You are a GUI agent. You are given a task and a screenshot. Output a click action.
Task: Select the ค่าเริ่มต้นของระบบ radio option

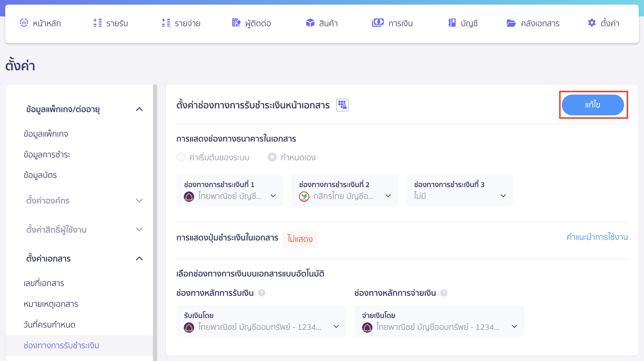pyautogui.click(x=181, y=157)
